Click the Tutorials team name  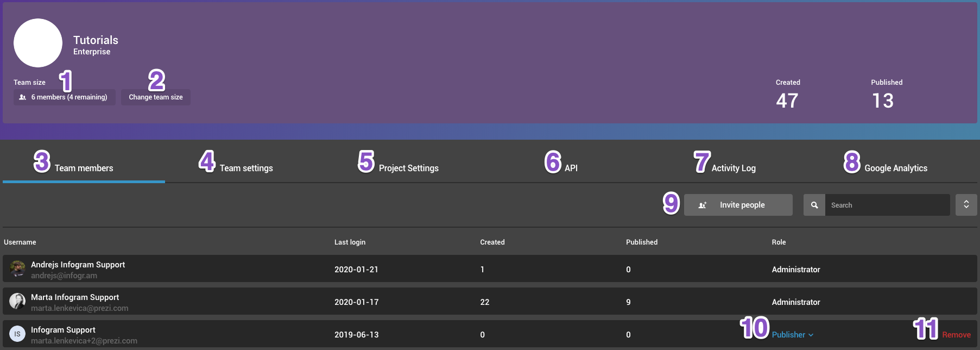[96, 40]
